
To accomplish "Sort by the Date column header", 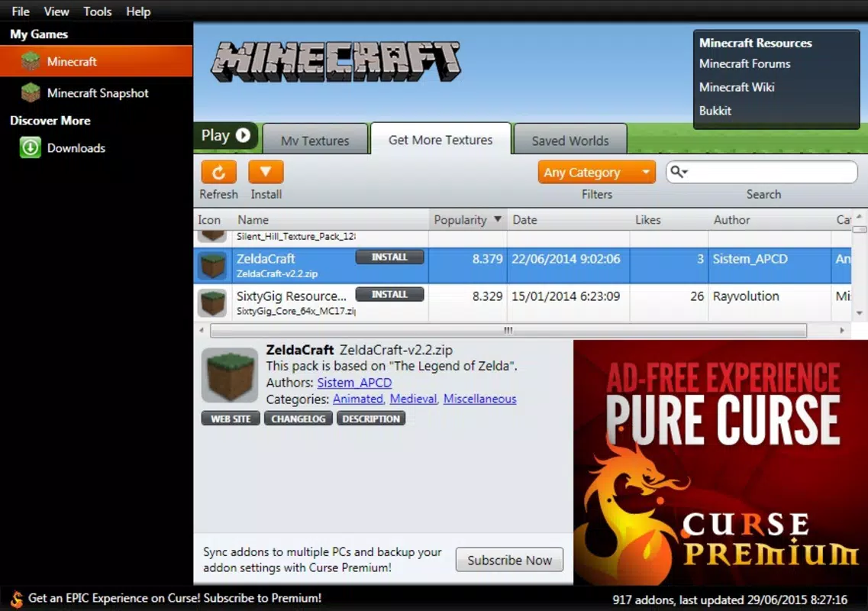I will [569, 220].
